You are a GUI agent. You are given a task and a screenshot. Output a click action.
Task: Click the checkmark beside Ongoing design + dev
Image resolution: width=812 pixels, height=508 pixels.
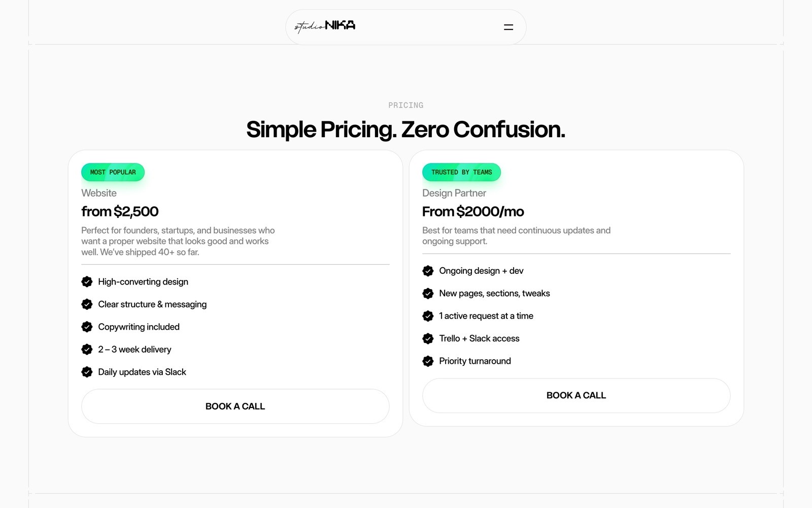click(428, 270)
